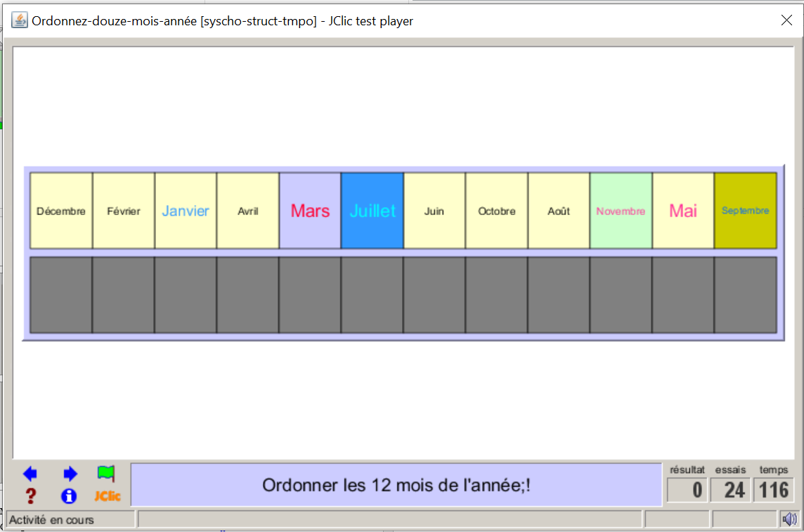The height and width of the screenshot is (532, 804).
Task: Select the blue Juillet tile
Action: point(372,211)
